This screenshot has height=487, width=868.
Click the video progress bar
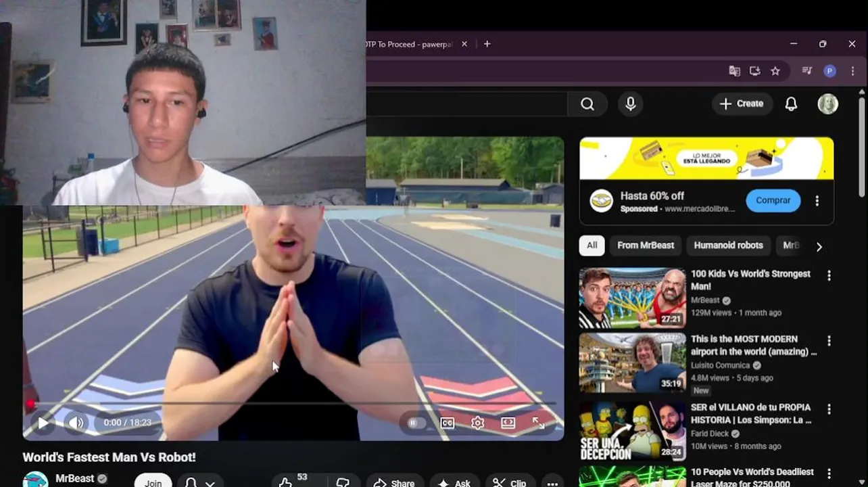pyautogui.click(x=293, y=404)
